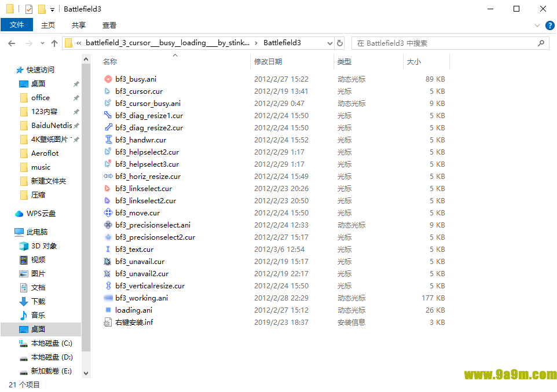This screenshot has width=557, height=392.
Task: Expand hidden breadcrumb path chevrons
Action: pyautogui.click(x=79, y=43)
